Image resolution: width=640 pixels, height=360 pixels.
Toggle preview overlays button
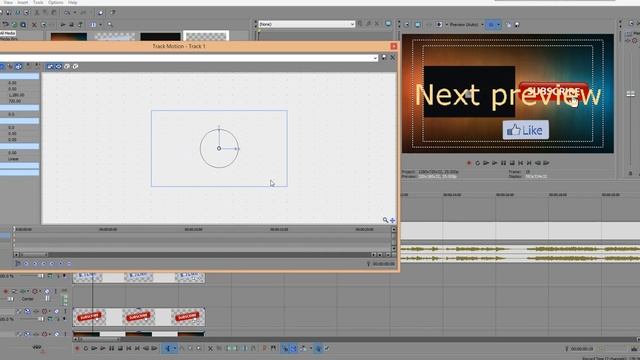click(x=491, y=24)
